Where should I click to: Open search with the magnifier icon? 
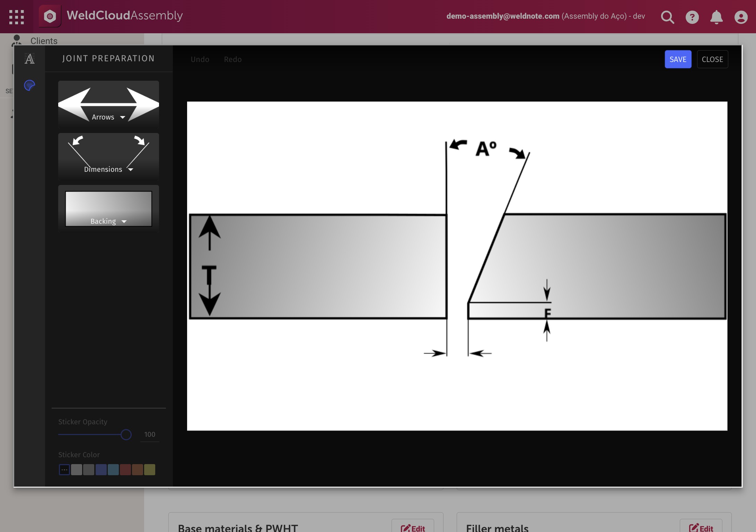667,17
